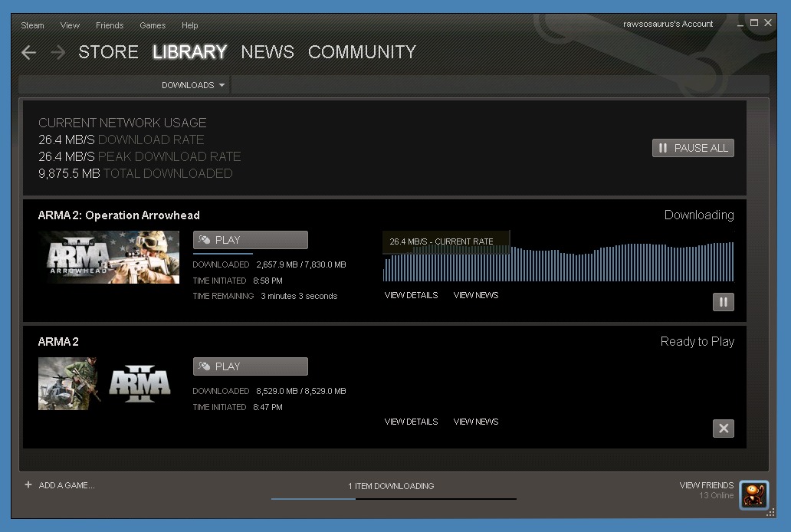This screenshot has height=532, width=791.
Task: Click the 8:58 PM time initiated value
Action: (x=267, y=281)
